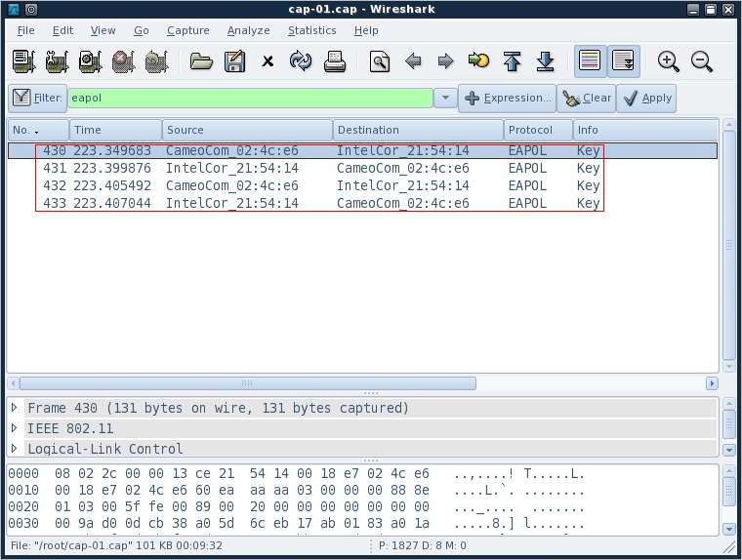742x560 pixels.
Task: Jump to first packet icon
Action: (x=512, y=61)
